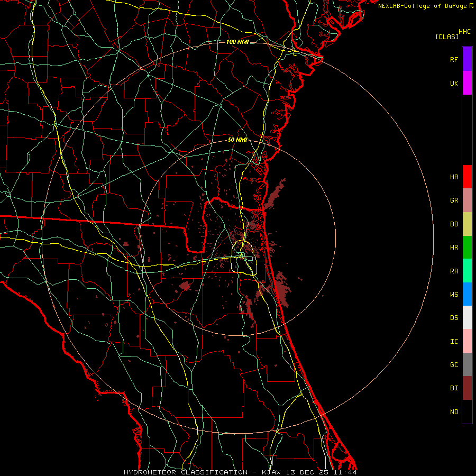
Task: Click the 50 NMI range ring label
Action: pyautogui.click(x=237, y=140)
